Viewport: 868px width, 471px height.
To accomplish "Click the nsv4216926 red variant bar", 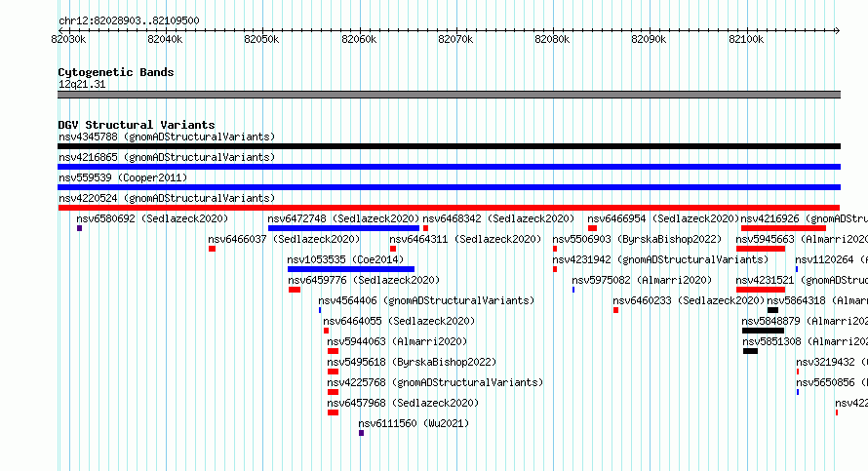I will pyautogui.click(x=783, y=228).
